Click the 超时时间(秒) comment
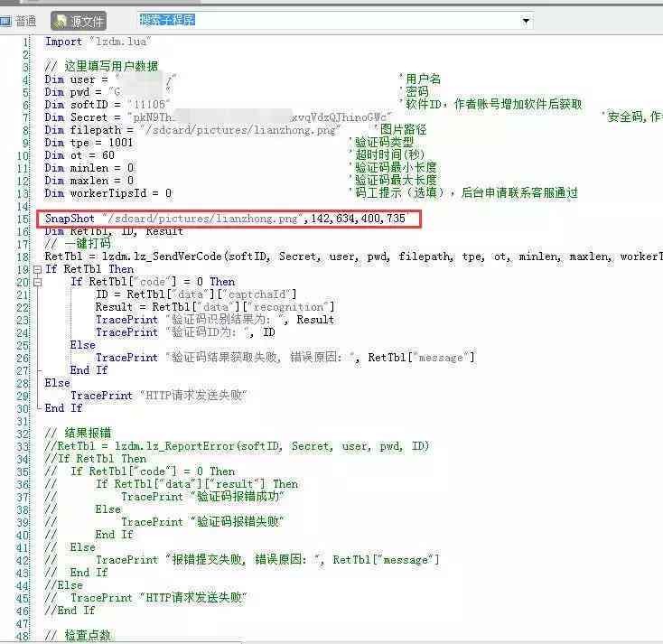The width and height of the screenshot is (663, 644). point(387,154)
